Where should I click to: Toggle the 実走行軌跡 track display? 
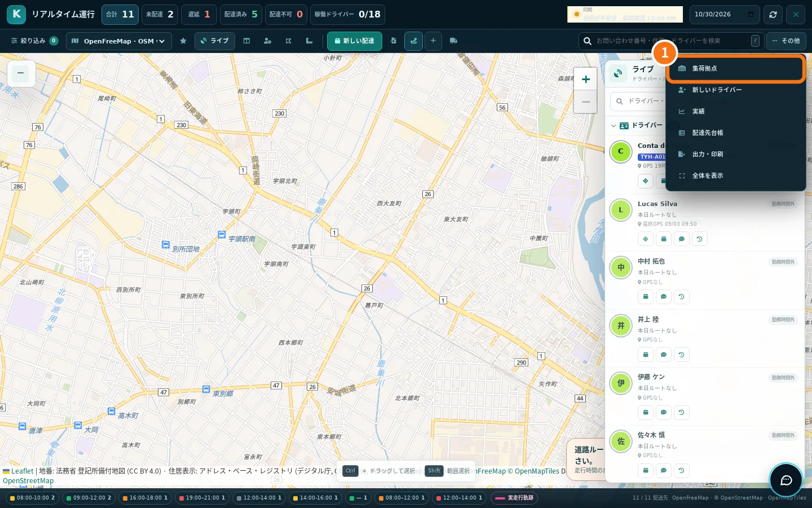click(x=514, y=498)
